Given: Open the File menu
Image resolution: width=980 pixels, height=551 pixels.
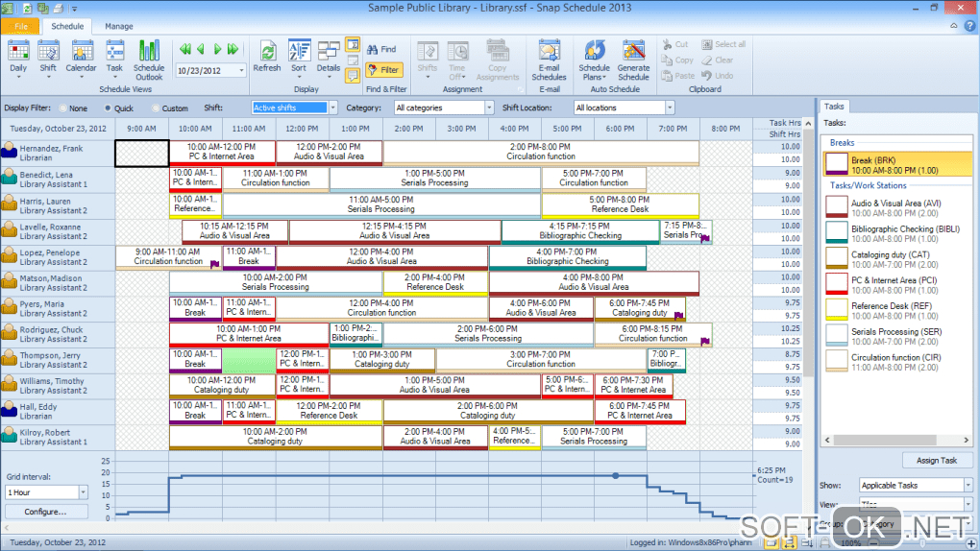Looking at the screenshot, I should point(20,26).
